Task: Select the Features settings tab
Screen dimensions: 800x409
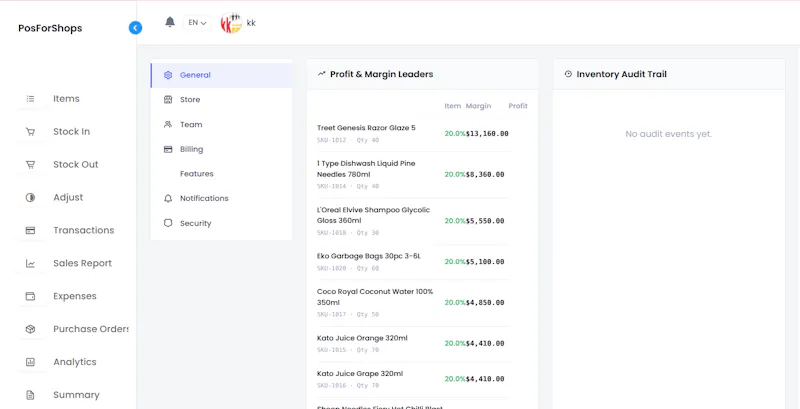Action: point(221,174)
